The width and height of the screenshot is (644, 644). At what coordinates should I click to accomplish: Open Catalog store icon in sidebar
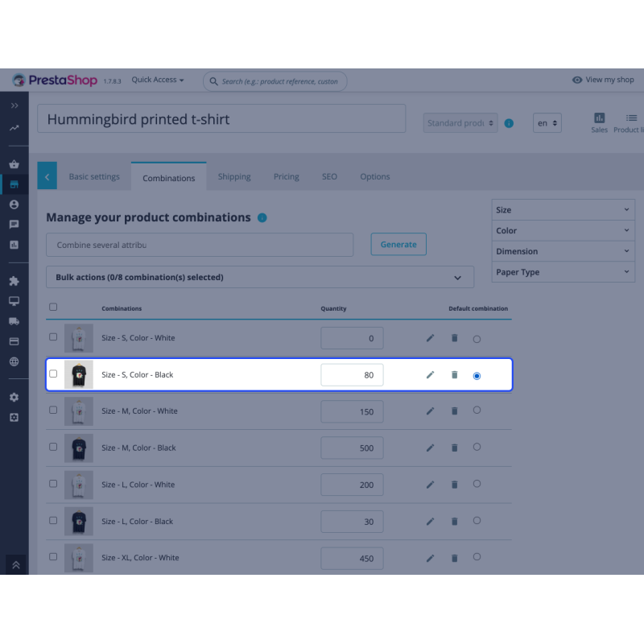click(14, 184)
